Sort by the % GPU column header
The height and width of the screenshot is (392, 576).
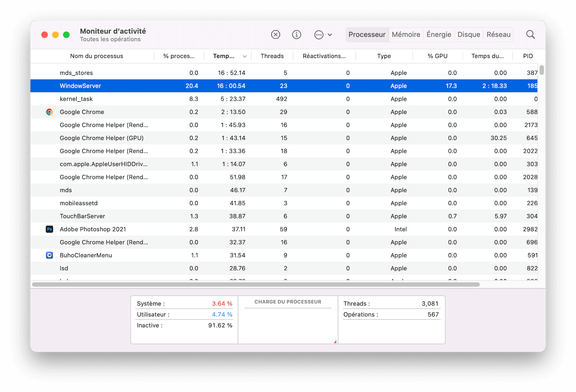tap(437, 56)
